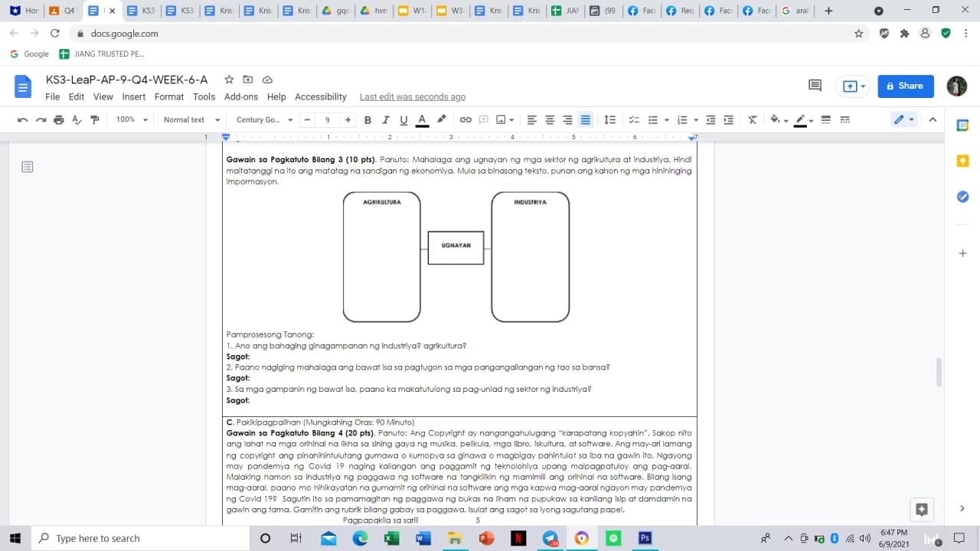Open the zoom level dropdown
This screenshot has height=551, width=980.
click(x=131, y=119)
